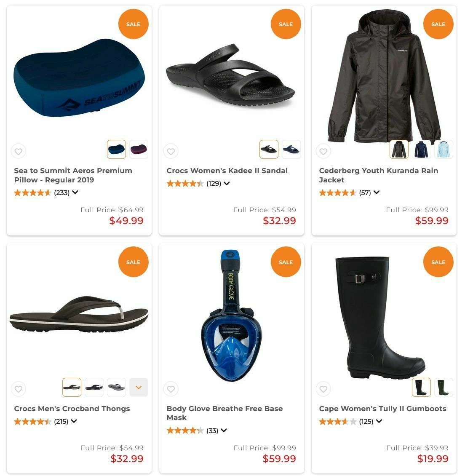Image resolution: width=465 pixels, height=476 pixels.
Task: Open Body Glove Breathe Free Base Mask link
Action: point(224,413)
